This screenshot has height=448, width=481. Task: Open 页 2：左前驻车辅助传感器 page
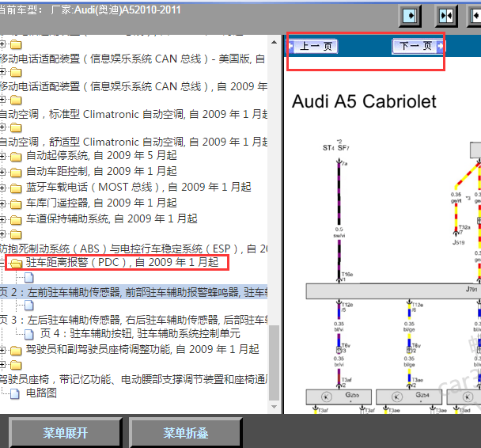click(x=134, y=292)
